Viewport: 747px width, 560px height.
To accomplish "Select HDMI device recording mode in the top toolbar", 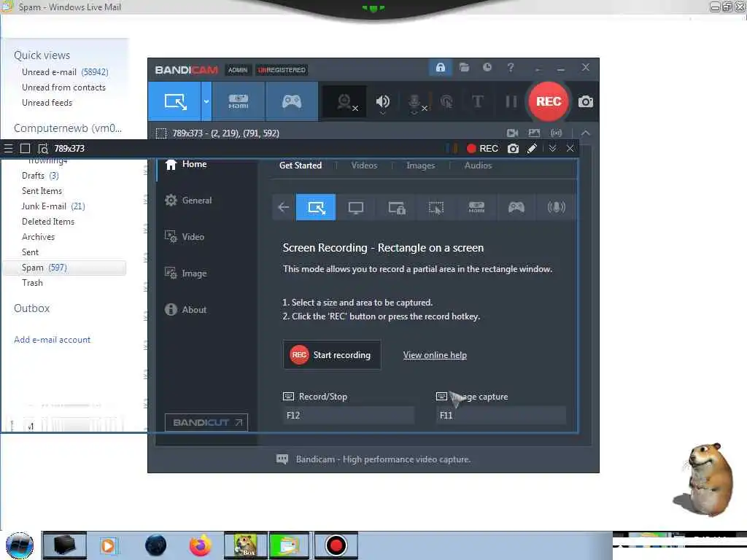I will (239, 101).
